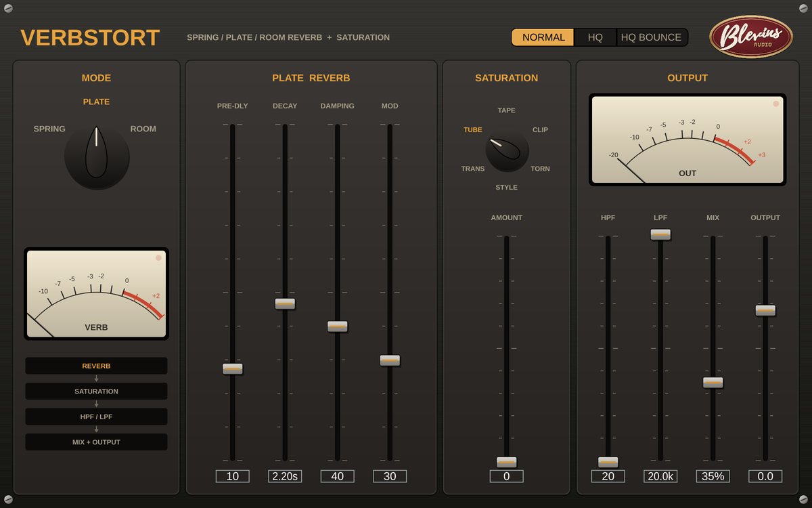The width and height of the screenshot is (812, 508).
Task: Select TORN saturation style
Action: click(x=540, y=169)
